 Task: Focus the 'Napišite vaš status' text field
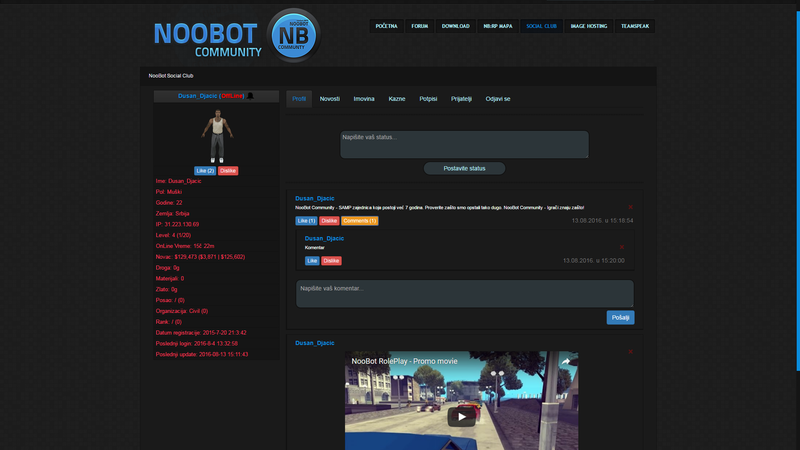[464, 144]
